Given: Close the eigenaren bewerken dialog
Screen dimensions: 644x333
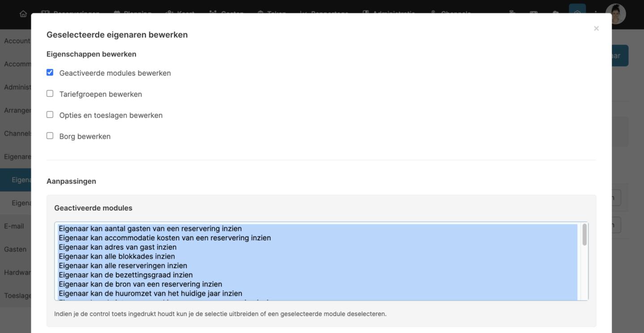Looking at the screenshot, I should [596, 29].
